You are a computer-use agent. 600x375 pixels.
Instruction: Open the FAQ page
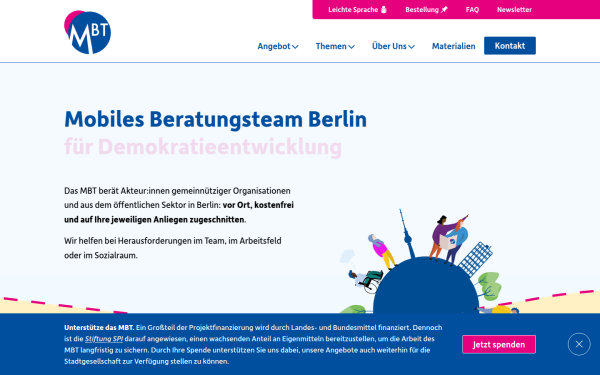coord(472,10)
